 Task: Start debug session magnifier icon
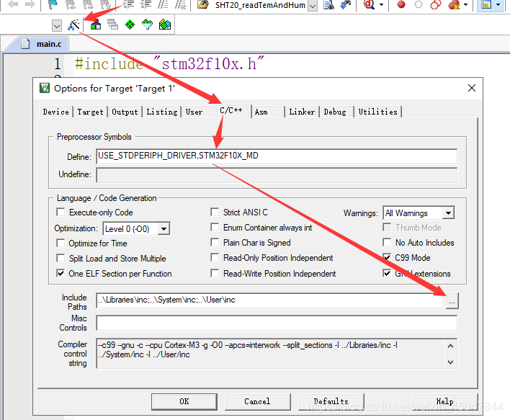pyautogui.click(x=369, y=4)
